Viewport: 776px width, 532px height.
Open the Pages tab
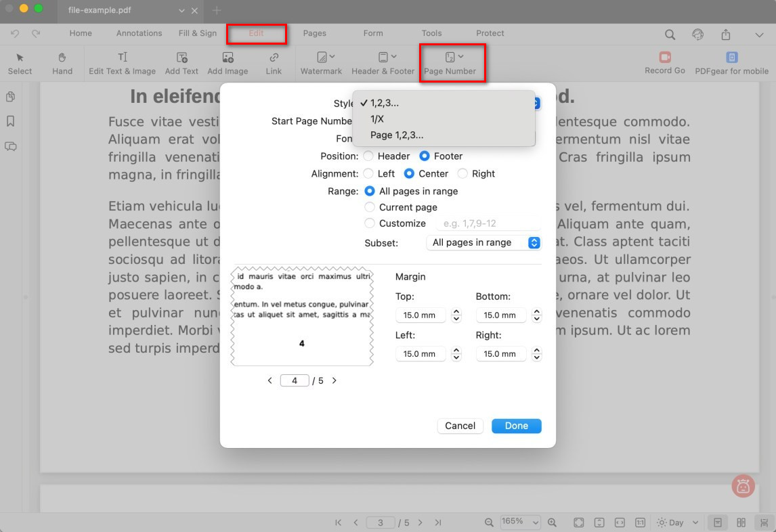[x=314, y=33]
